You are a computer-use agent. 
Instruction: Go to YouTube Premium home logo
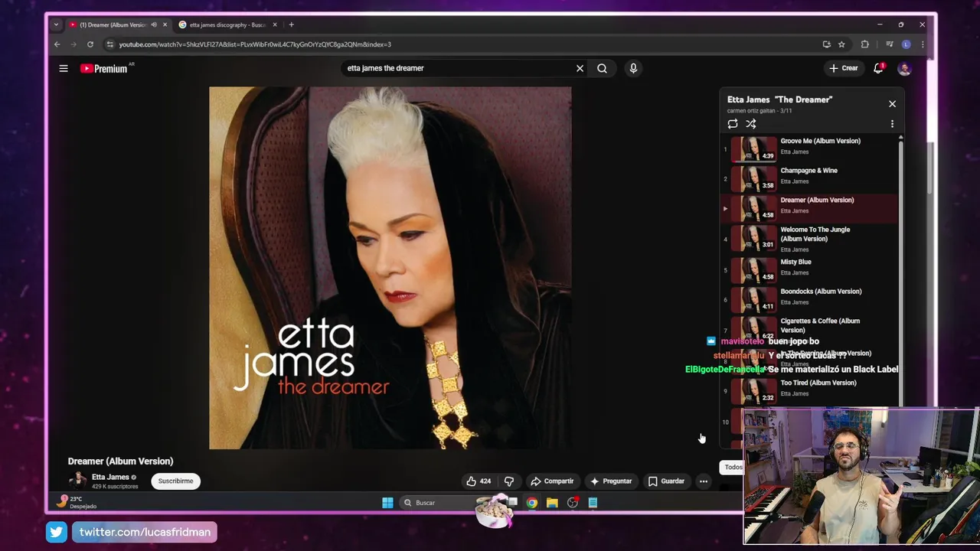pos(104,68)
